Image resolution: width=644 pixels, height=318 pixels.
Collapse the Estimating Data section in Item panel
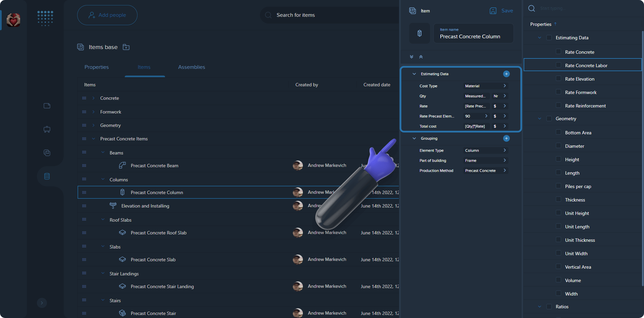click(414, 74)
